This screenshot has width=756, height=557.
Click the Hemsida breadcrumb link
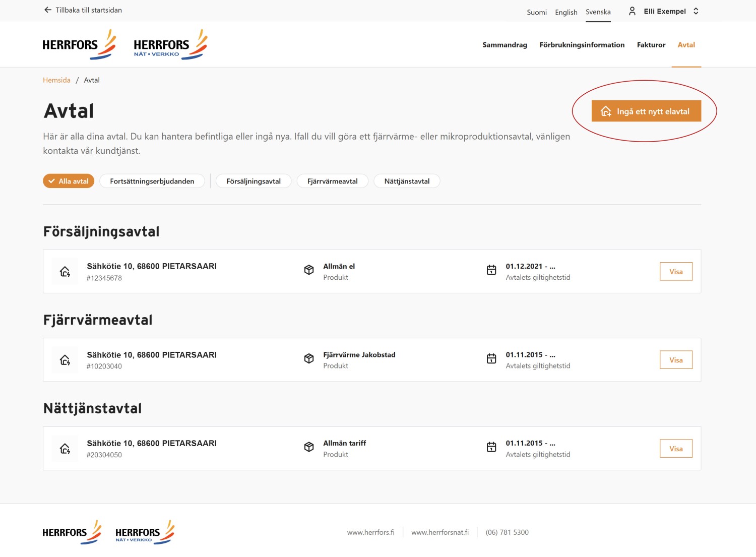coord(56,80)
